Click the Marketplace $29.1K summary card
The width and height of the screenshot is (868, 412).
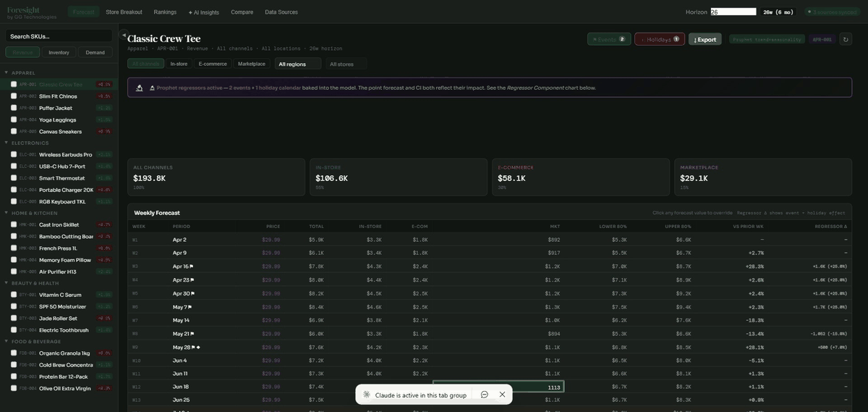pyautogui.click(x=763, y=177)
